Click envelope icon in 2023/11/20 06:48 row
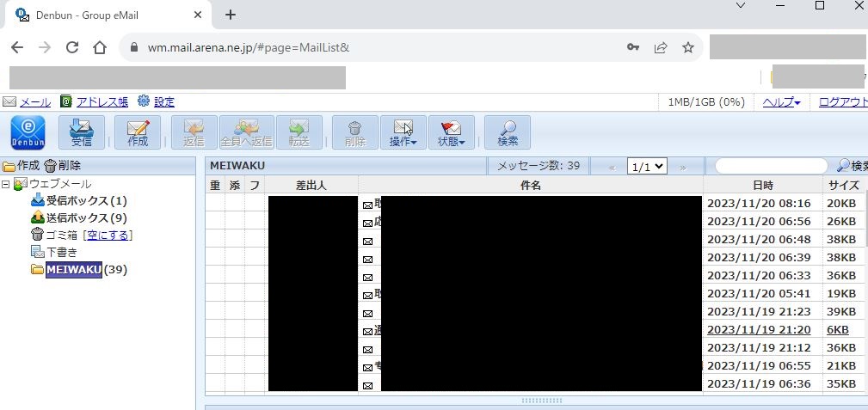Image resolution: width=868 pixels, height=410 pixels. click(x=367, y=242)
